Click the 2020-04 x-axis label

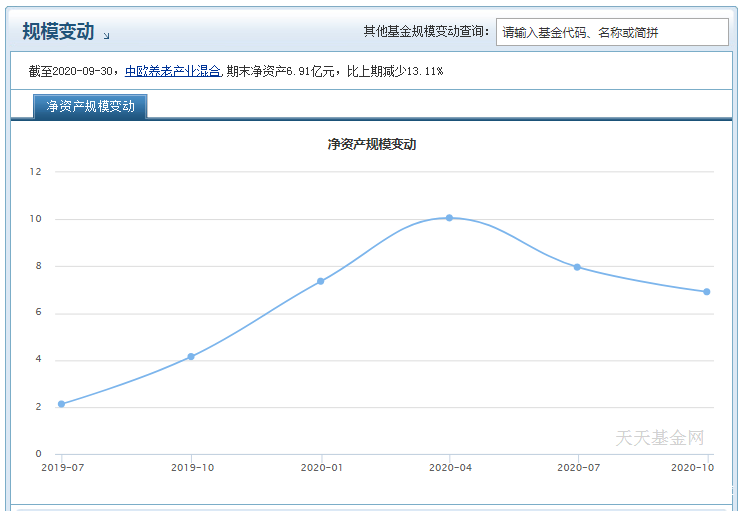(x=450, y=468)
